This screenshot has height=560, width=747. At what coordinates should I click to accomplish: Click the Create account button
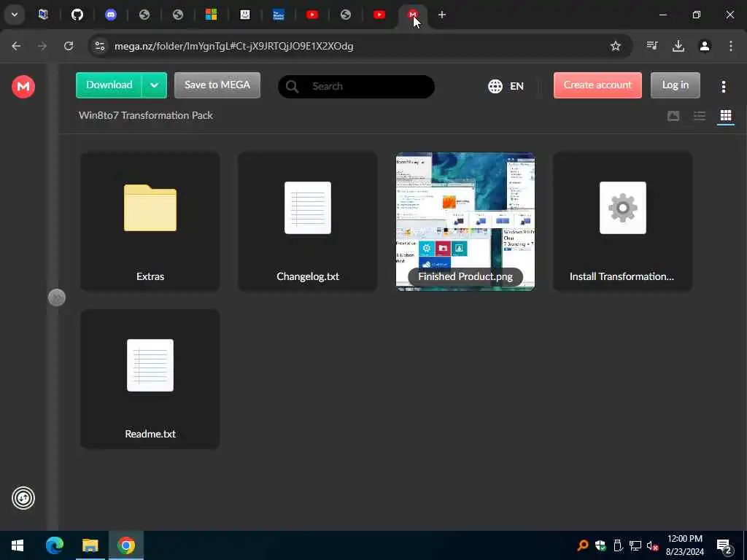[x=597, y=85]
